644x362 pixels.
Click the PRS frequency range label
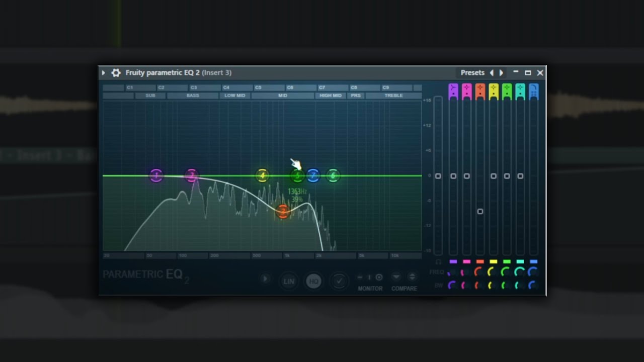pos(356,96)
